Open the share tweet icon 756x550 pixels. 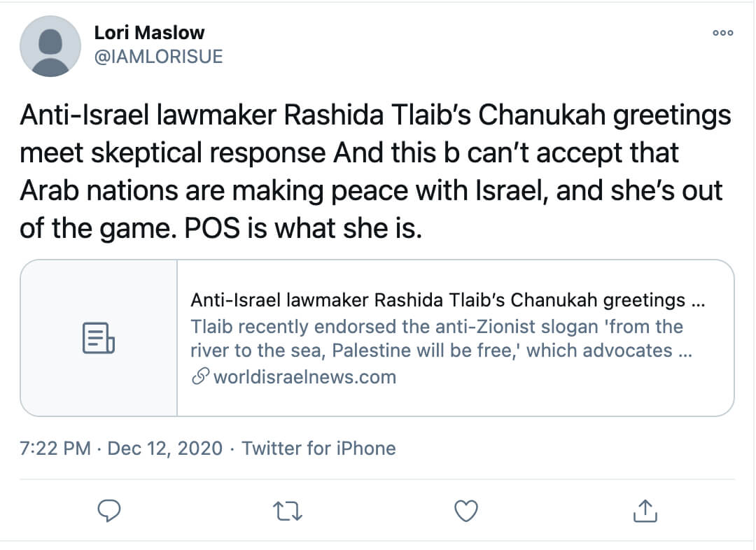[x=643, y=512]
